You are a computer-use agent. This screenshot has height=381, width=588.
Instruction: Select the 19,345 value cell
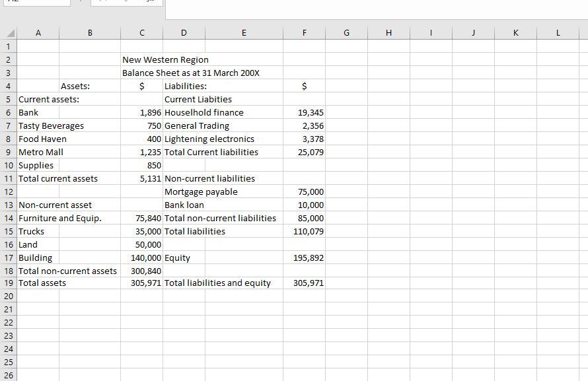(304, 112)
